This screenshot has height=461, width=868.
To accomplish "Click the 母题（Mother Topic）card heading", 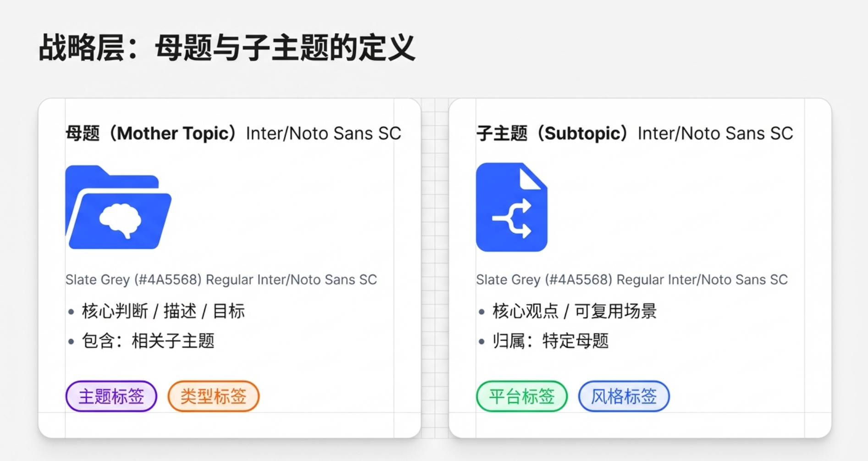I will [x=153, y=133].
